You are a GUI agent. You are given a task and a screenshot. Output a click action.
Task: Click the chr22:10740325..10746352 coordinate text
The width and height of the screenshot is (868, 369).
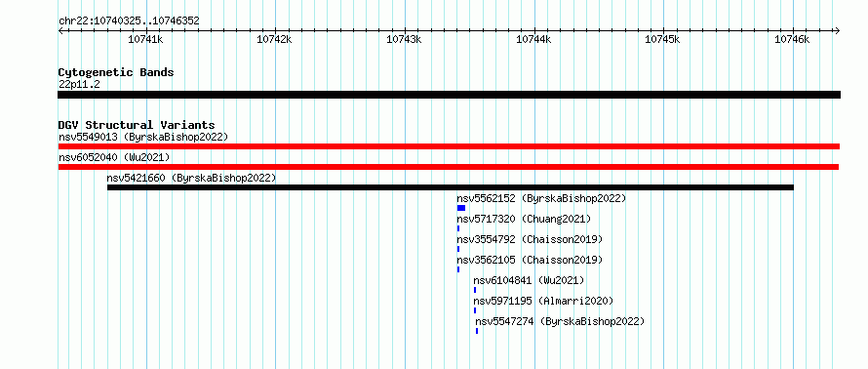coord(129,21)
